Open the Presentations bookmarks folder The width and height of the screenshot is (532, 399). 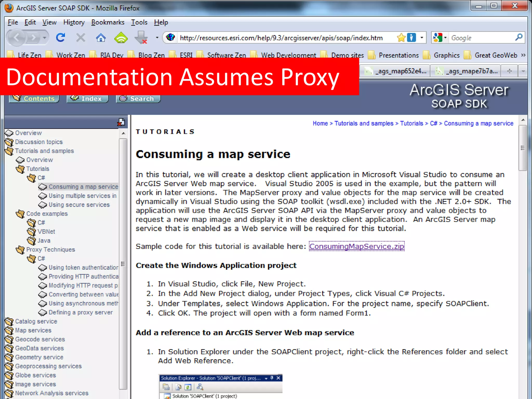393,55
